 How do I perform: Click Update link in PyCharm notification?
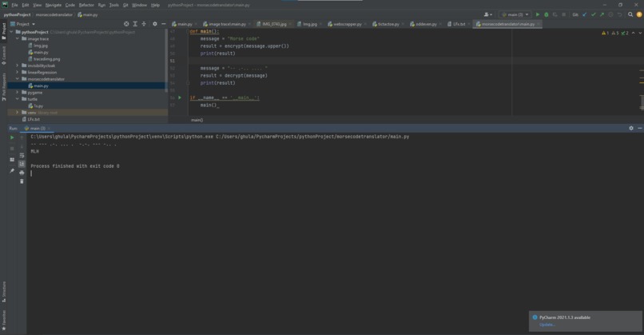click(547, 325)
